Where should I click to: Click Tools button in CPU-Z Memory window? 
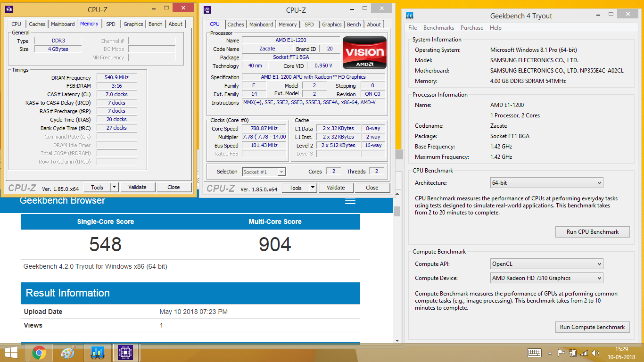97,187
